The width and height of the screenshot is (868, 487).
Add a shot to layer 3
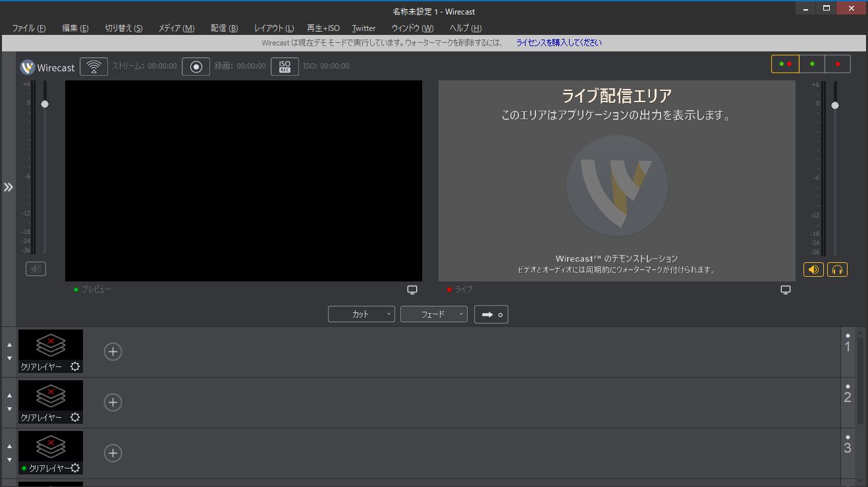click(x=113, y=453)
